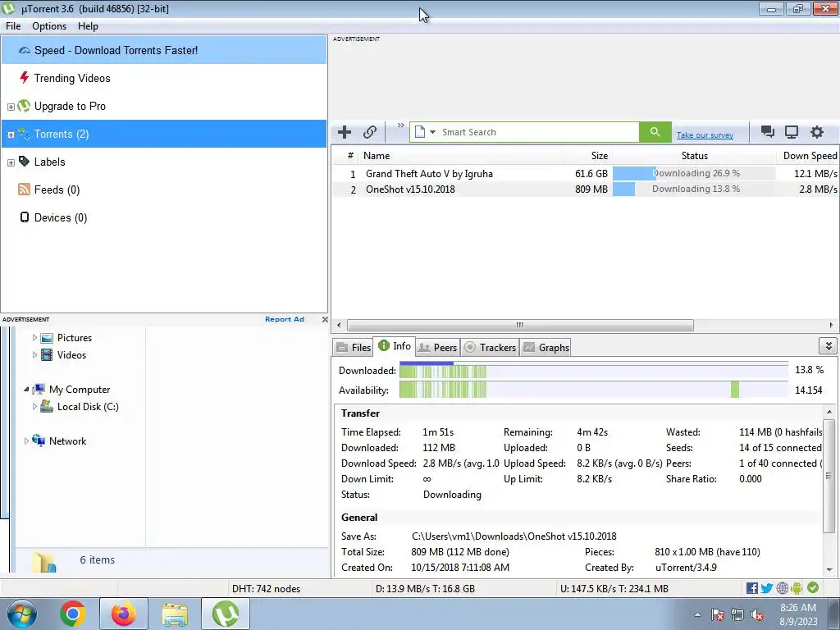
Task: Sort by the Status column header
Action: pos(694,156)
